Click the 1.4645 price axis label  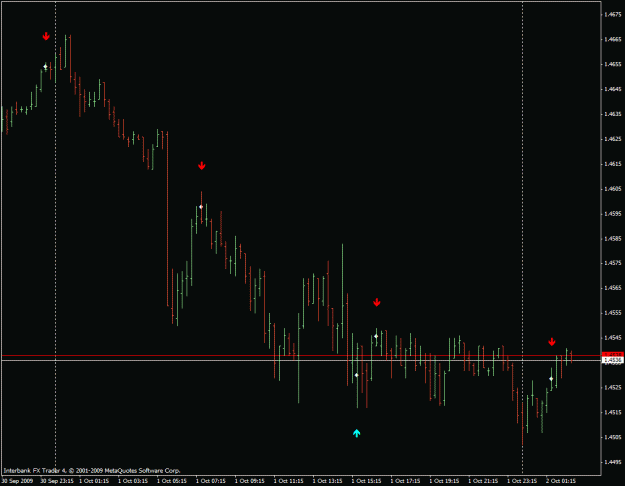click(x=613, y=89)
